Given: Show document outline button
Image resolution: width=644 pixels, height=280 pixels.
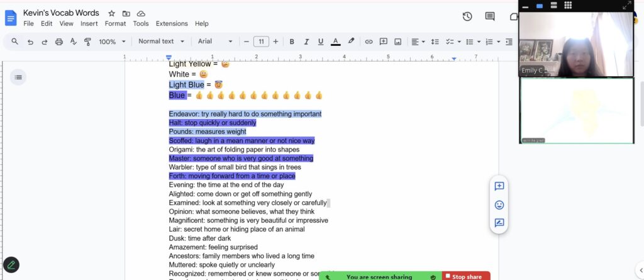Looking at the screenshot, I should point(18,77).
